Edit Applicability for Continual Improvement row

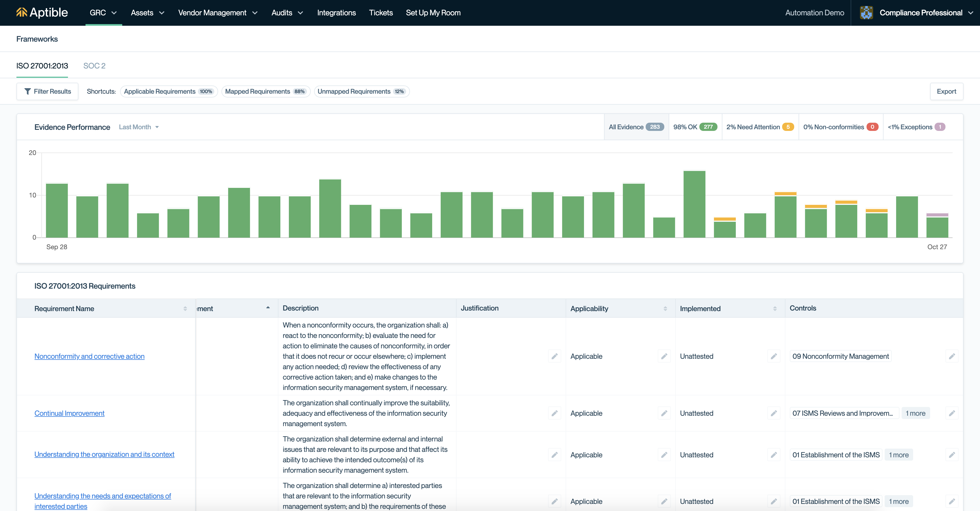(664, 413)
